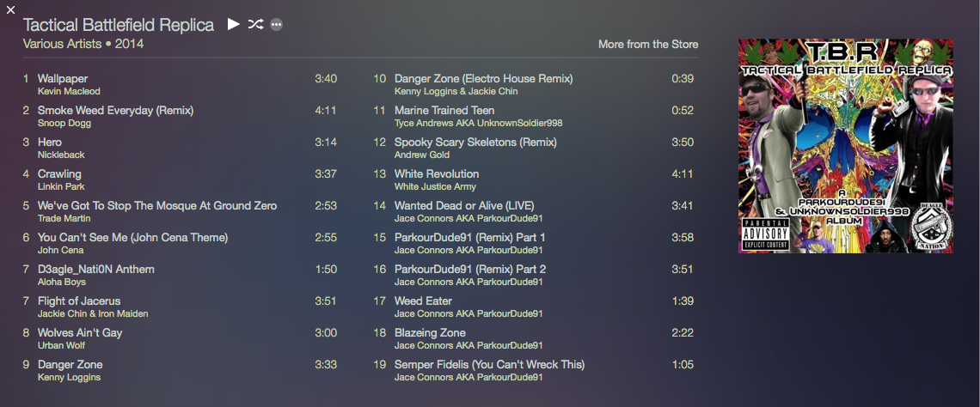Click artist Nickleback

pos(61,155)
